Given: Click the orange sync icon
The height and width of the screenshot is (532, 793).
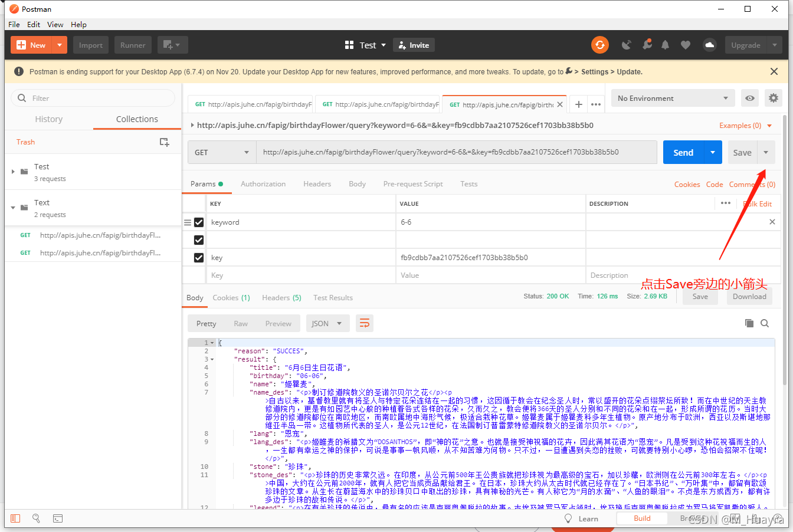Looking at the screenshot, I should click(600, 45).
